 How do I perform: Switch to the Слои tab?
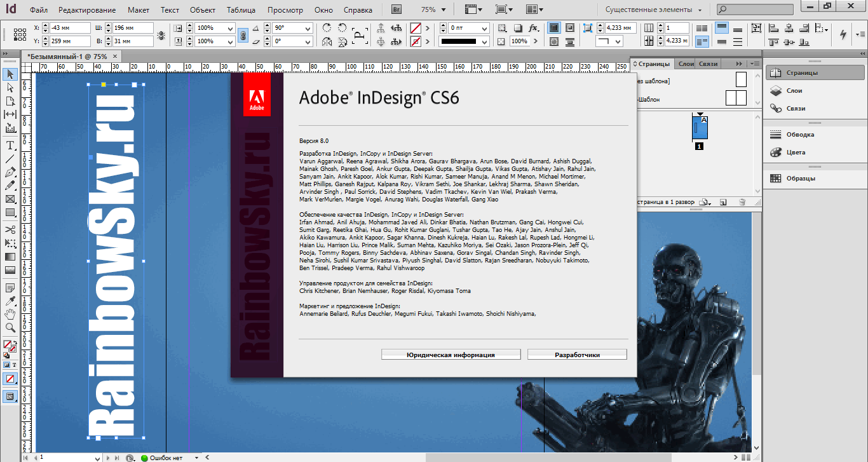pyautogui.click(x=686, y=64)
